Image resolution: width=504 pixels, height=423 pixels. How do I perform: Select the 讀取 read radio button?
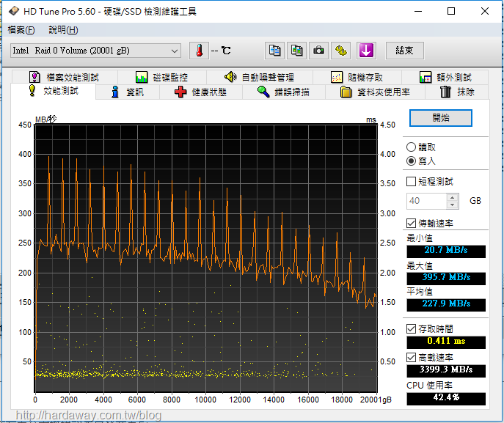click(x=411, y=147)
